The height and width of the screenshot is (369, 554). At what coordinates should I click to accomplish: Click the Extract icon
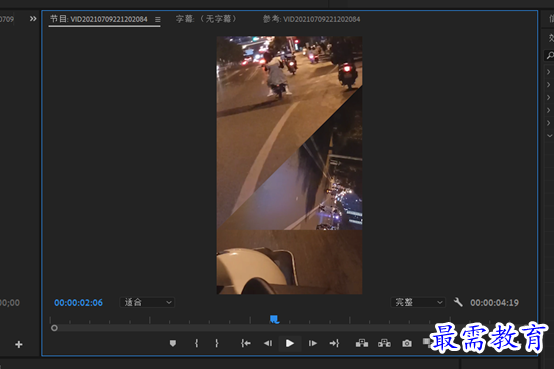[384, 343]
